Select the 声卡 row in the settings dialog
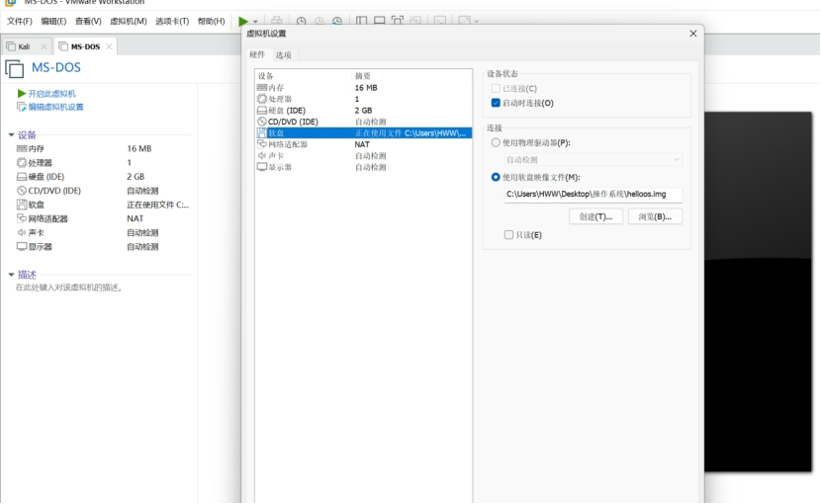 pyautogui.click(x=363, y=156)
